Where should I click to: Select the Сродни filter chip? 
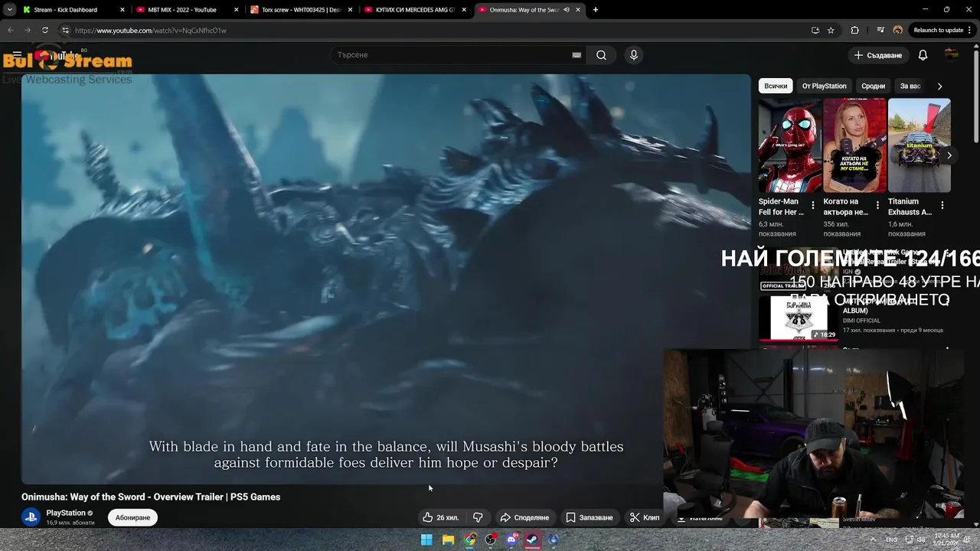click(x=873, y=86)
